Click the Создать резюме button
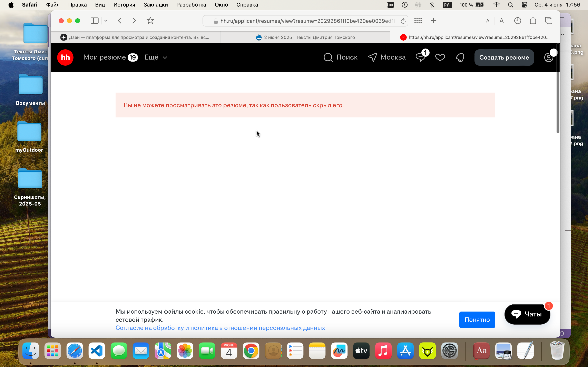 (x=504, y=57)
